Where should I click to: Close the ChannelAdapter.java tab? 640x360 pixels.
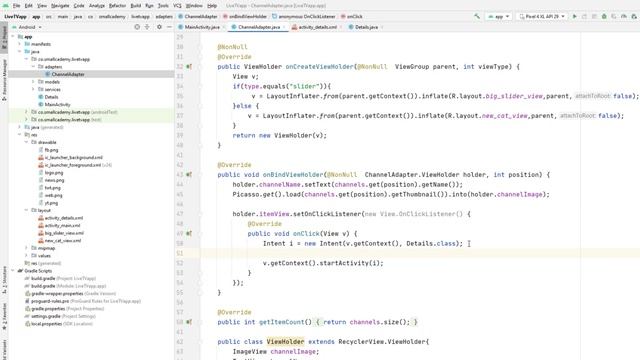point(284,27)
